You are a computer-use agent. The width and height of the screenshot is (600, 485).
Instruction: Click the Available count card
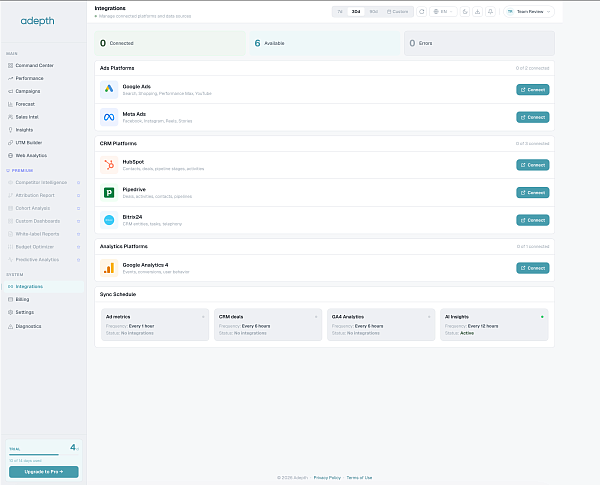[325, 43]
